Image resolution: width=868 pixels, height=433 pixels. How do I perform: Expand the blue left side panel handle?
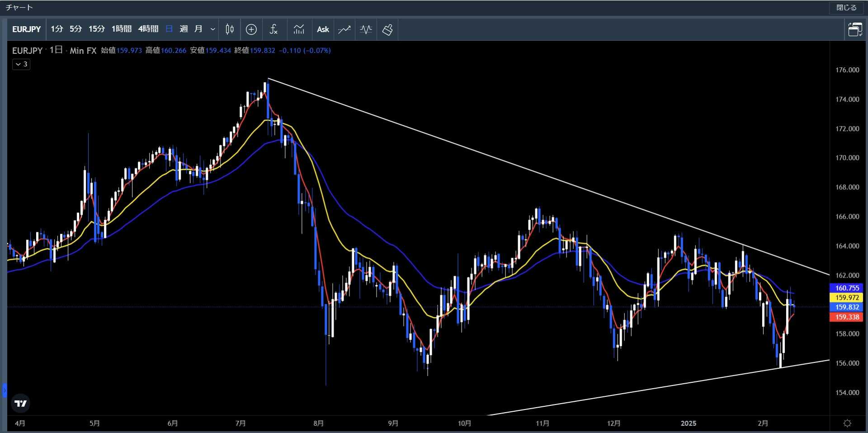[x=5, y=390]
